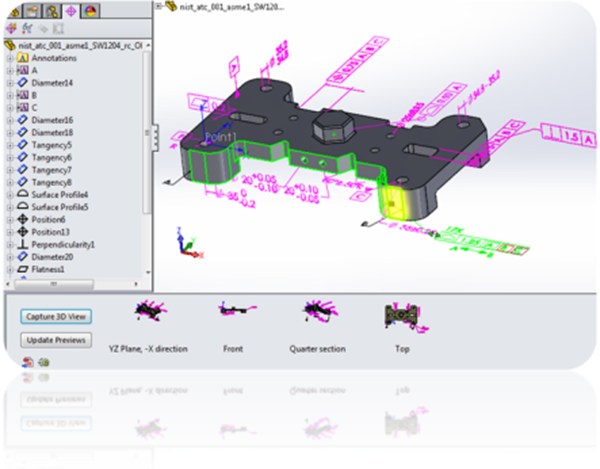Click the red-blue icon under Update Previews
600x469 pixels.
click(28, 362)
